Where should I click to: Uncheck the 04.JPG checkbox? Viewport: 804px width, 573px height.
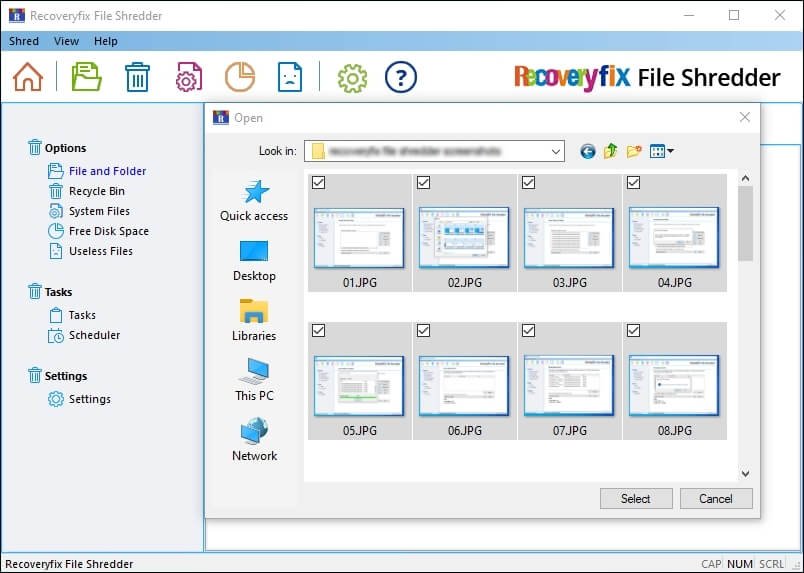pyautogui.click(x=634, y=182)
